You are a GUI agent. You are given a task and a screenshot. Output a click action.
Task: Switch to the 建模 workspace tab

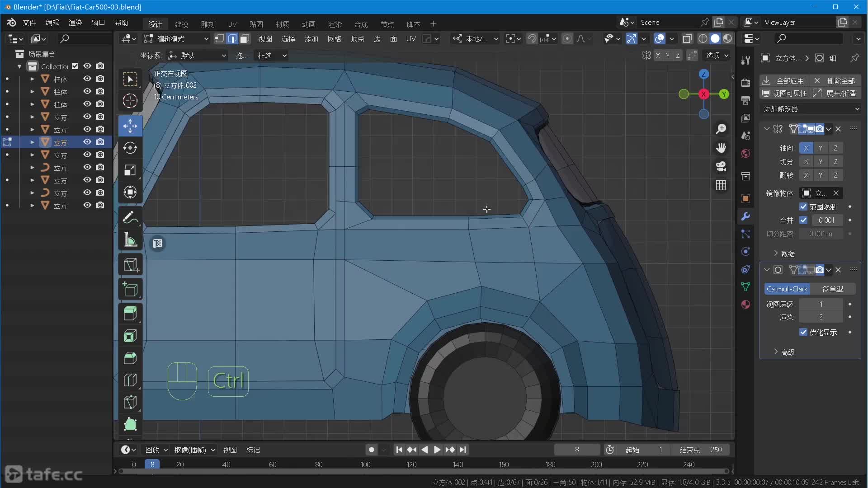(x=181, y=24)
